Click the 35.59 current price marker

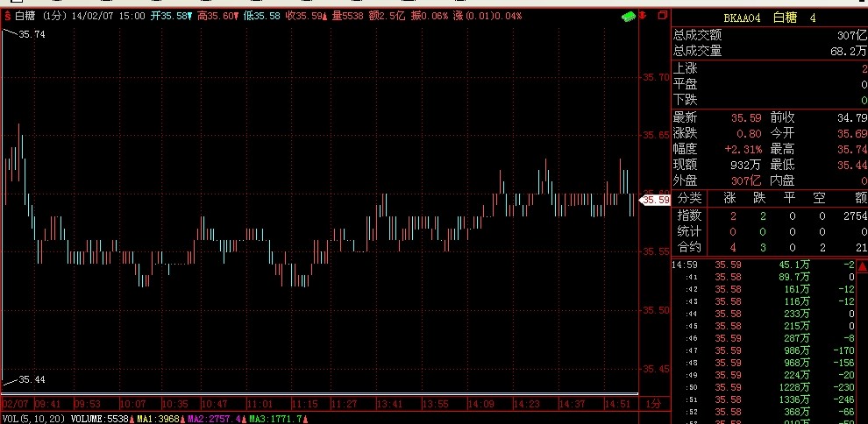tap(657, 200)
